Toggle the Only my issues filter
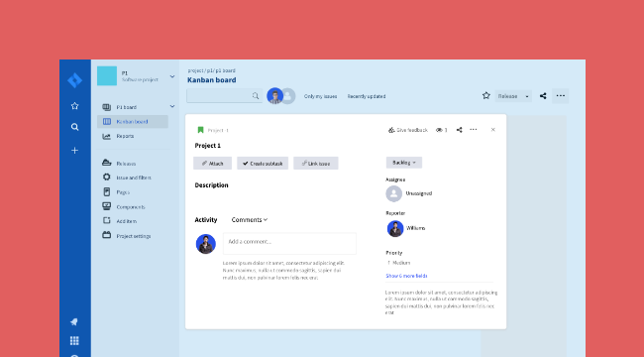Image resolution: width=644 pixels, height=357 pixels. pyautogui.click(x=320, y=96)
